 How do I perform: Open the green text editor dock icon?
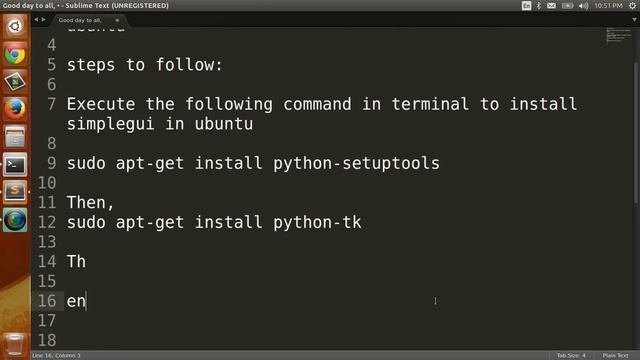[x=15, y=82]
